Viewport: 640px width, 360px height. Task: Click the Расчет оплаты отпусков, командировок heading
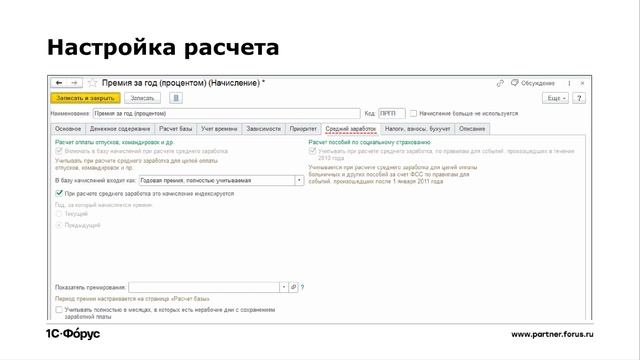pos(114,142)
